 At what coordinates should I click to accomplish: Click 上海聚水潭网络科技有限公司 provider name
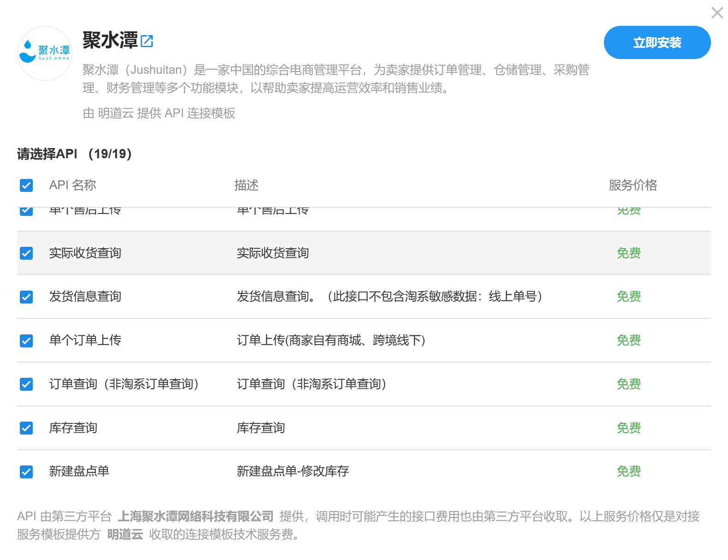[196, 516]
